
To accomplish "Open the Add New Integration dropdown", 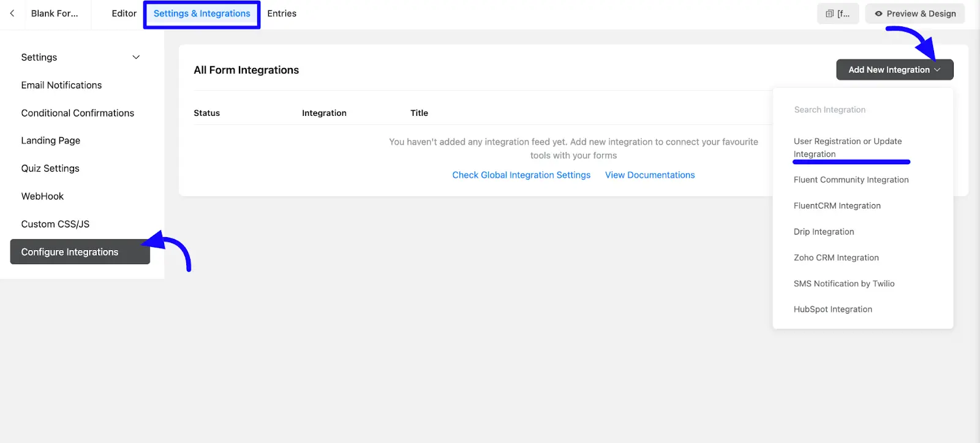I will point(894,70).
